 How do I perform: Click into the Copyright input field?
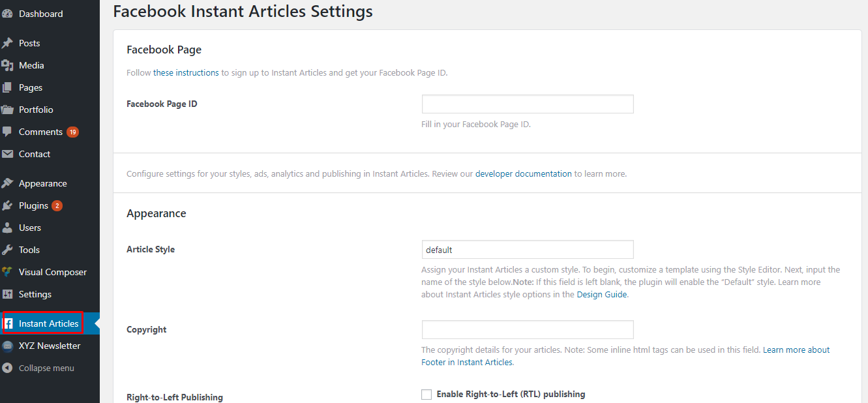[x=528, y=329]
